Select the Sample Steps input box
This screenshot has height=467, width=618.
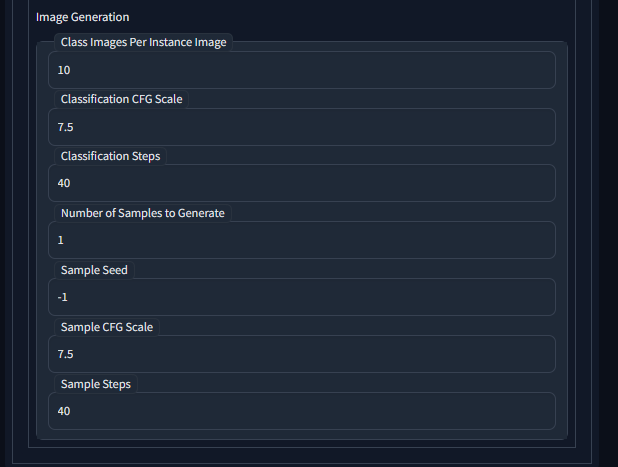(301, 410)
